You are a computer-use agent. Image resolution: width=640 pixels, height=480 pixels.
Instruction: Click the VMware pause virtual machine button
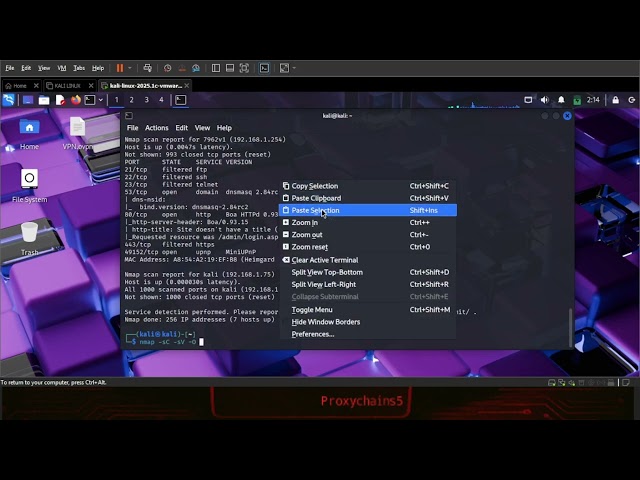120,68
